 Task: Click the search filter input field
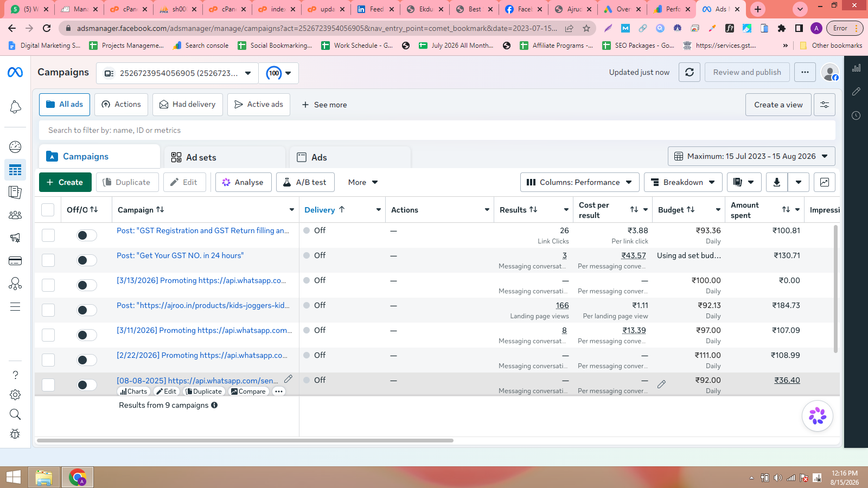[437, 130]
